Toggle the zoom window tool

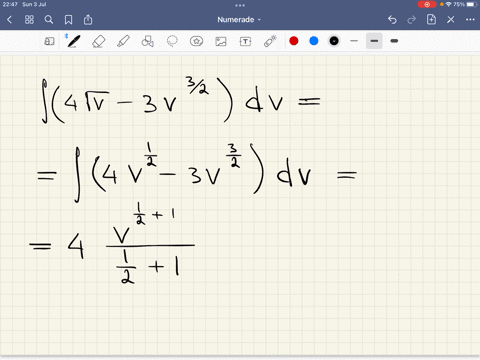pyautogui.click(x=49, y=41)
